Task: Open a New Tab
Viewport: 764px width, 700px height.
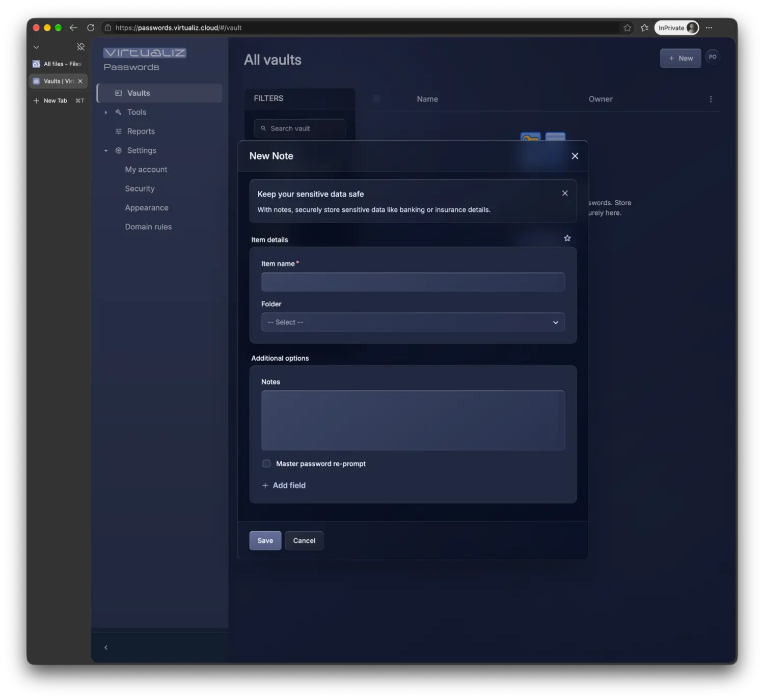Action: [x=58, y=101]
